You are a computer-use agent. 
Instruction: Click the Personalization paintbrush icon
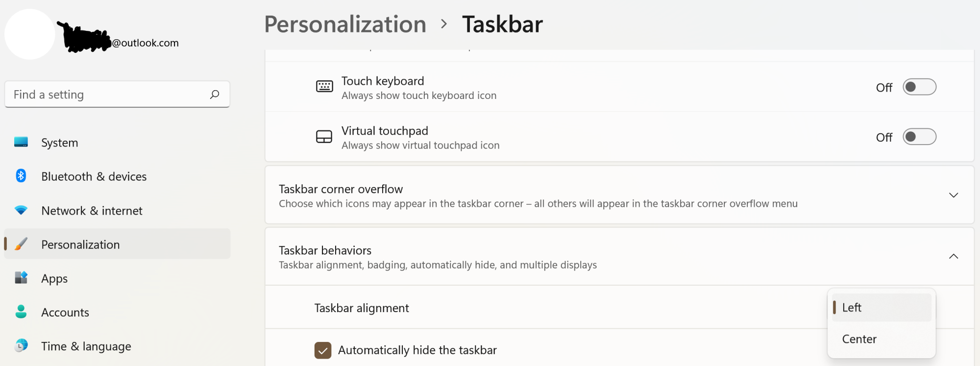pyautogui.click(x=21, y=244)
